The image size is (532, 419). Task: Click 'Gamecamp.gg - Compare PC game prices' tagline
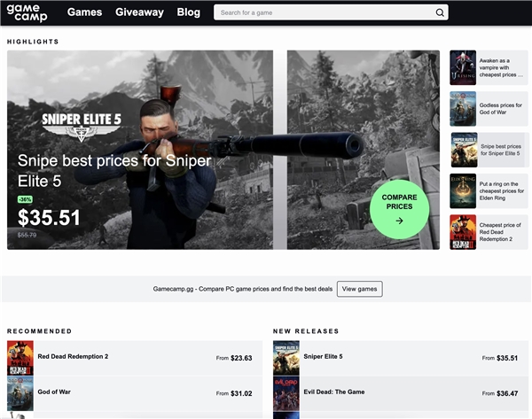[243, 289]
